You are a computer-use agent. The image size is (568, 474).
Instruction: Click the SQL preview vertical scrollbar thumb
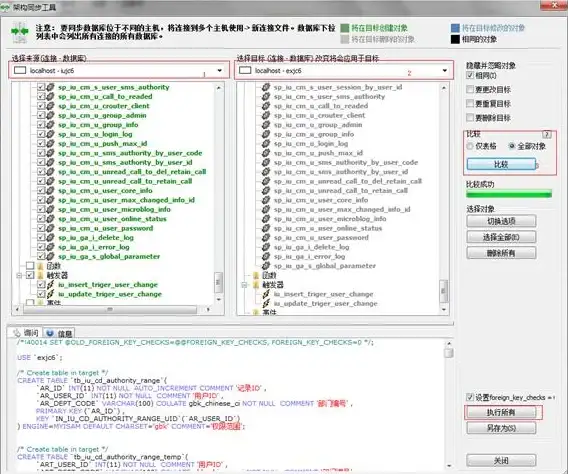pos(449,352)
